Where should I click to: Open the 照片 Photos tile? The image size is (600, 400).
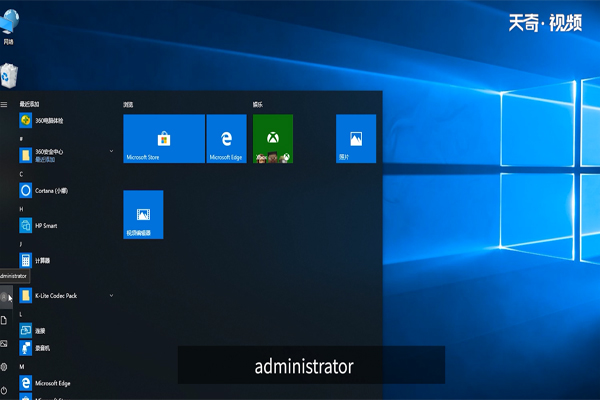tap(356, 139)
